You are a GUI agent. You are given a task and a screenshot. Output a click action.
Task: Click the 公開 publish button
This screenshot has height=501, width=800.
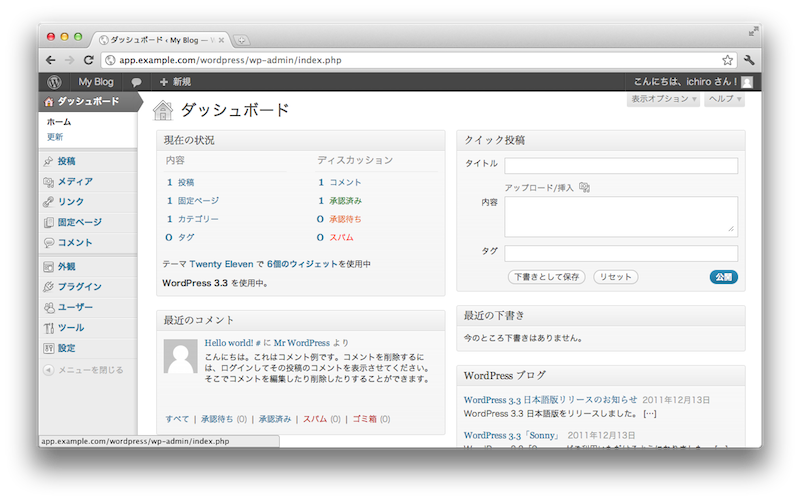(723, 277)
